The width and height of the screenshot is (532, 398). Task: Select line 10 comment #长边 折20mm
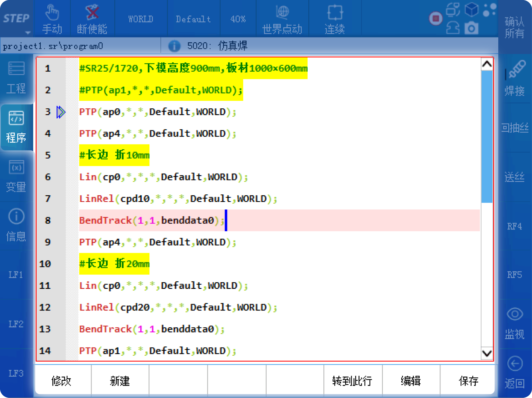point(114,264)
